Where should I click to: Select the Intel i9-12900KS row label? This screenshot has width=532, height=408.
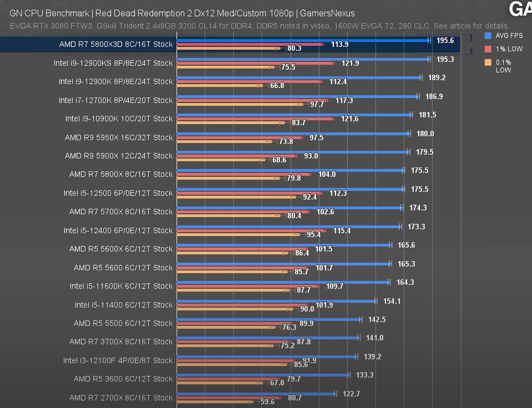tap(113, 63)
